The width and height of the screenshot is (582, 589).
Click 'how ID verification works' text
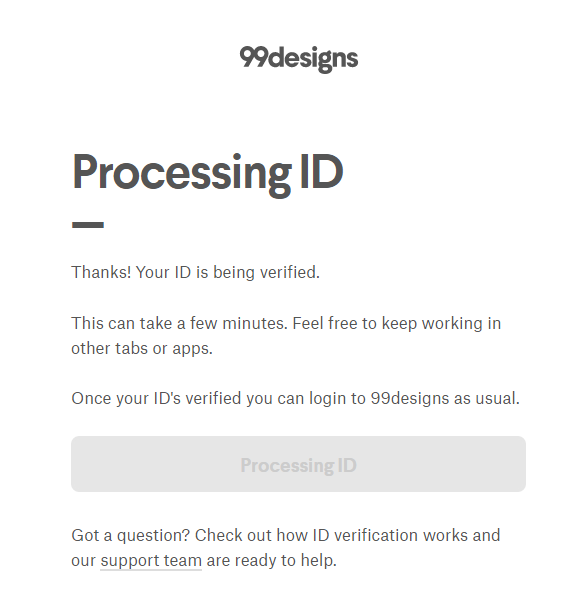coord(371,535)
